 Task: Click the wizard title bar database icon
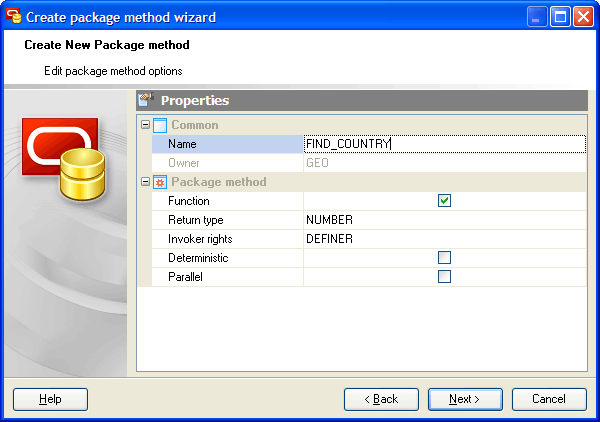tap(13, 16)
